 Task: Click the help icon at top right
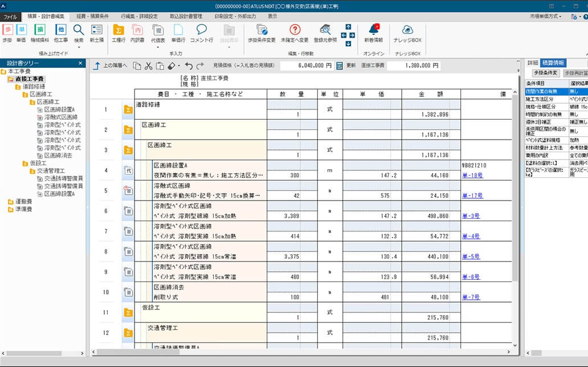pos(585,17)
